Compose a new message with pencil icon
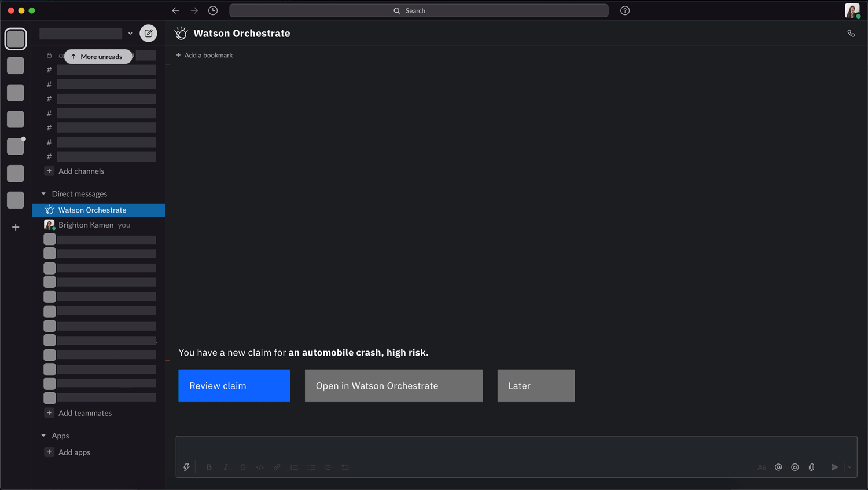The image size is (868, 490). (x=149, y=34)
